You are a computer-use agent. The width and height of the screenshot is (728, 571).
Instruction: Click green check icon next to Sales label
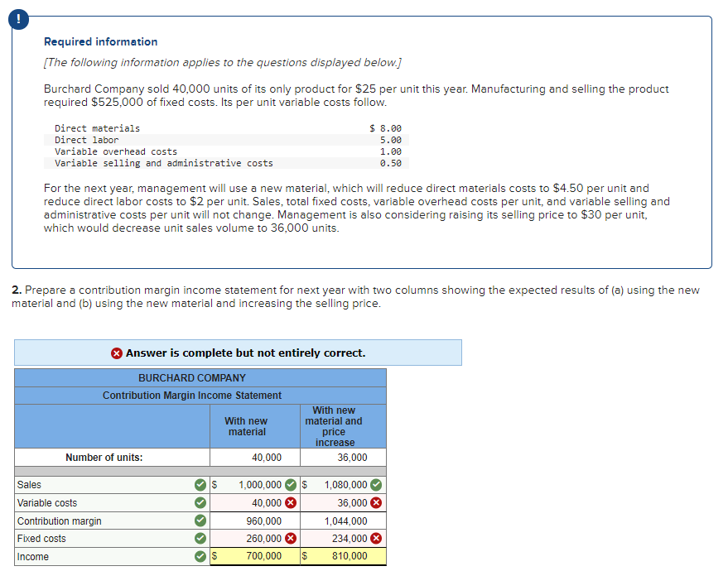[200, 485]
